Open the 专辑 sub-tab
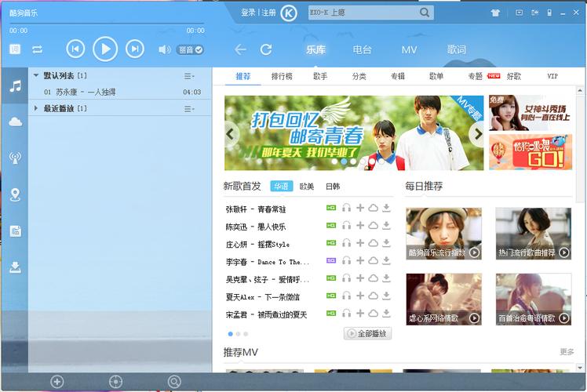Screen dimensions: 587x392 click(x=398, y=76)
